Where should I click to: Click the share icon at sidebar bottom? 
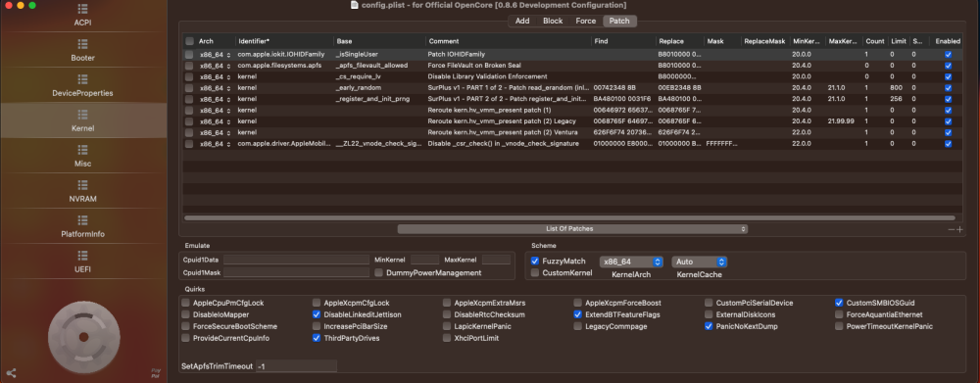click(11, 373)
